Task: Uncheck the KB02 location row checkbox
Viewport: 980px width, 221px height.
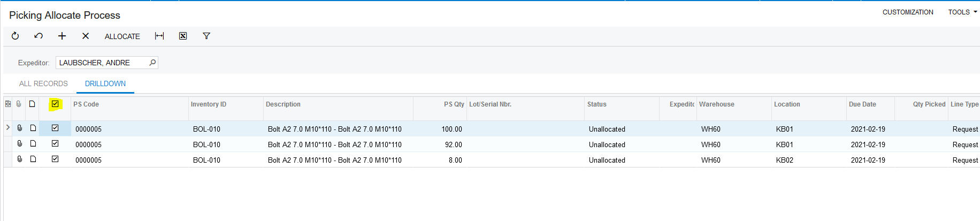Action: [x=55, y=159]
